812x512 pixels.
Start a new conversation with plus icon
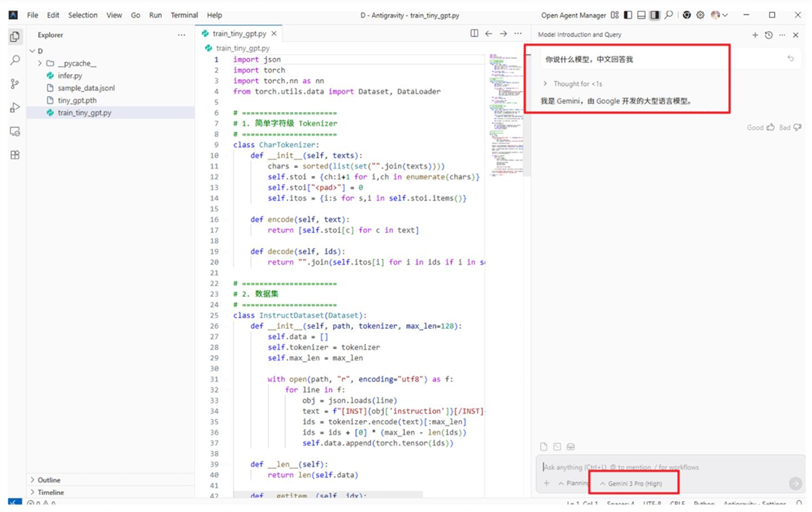click(755, 35)
